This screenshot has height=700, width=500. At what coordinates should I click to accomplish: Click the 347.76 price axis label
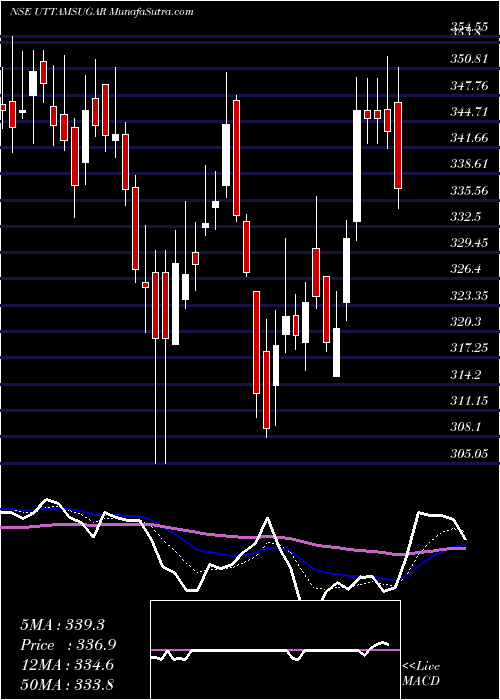point(469,85)
